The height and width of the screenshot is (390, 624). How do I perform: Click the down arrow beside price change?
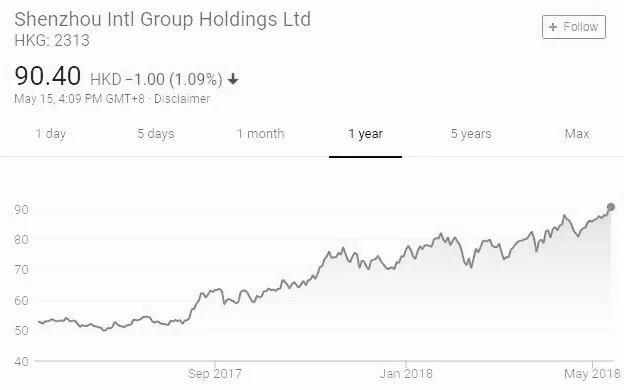pos(233,79)
